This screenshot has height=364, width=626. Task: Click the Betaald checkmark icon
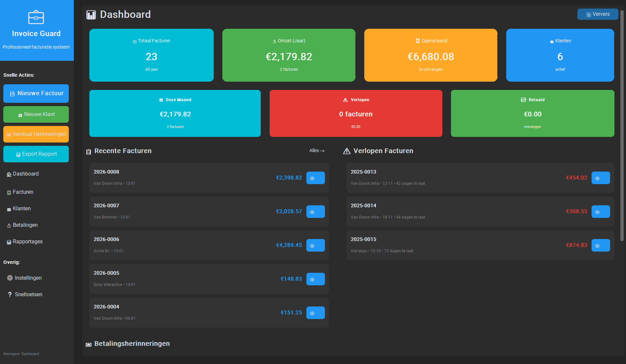(523, 100)
